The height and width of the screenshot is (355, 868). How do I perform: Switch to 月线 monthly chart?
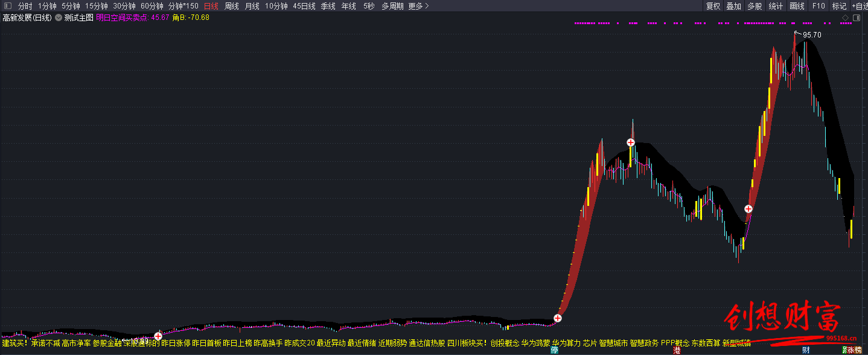(252, 6)
